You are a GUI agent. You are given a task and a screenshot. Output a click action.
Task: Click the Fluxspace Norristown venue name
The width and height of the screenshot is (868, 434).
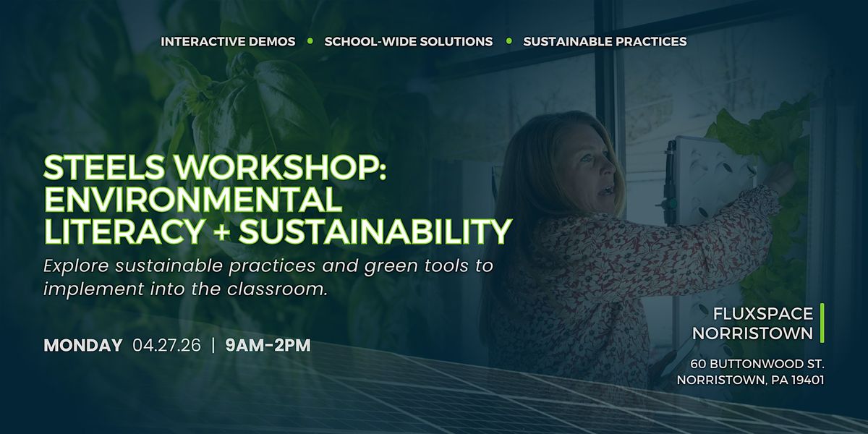point(752,323)
